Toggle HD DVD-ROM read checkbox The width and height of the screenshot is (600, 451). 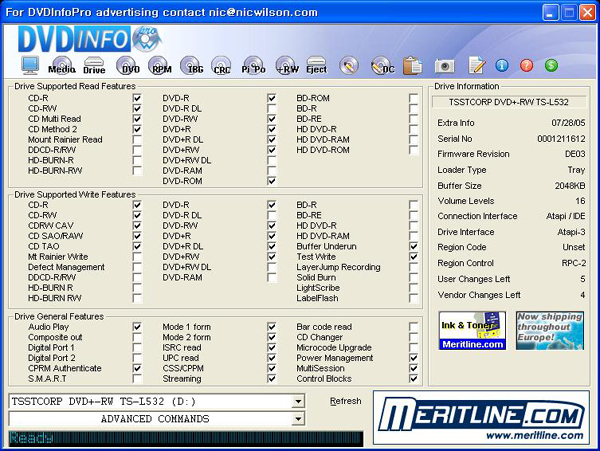[413, 150]
